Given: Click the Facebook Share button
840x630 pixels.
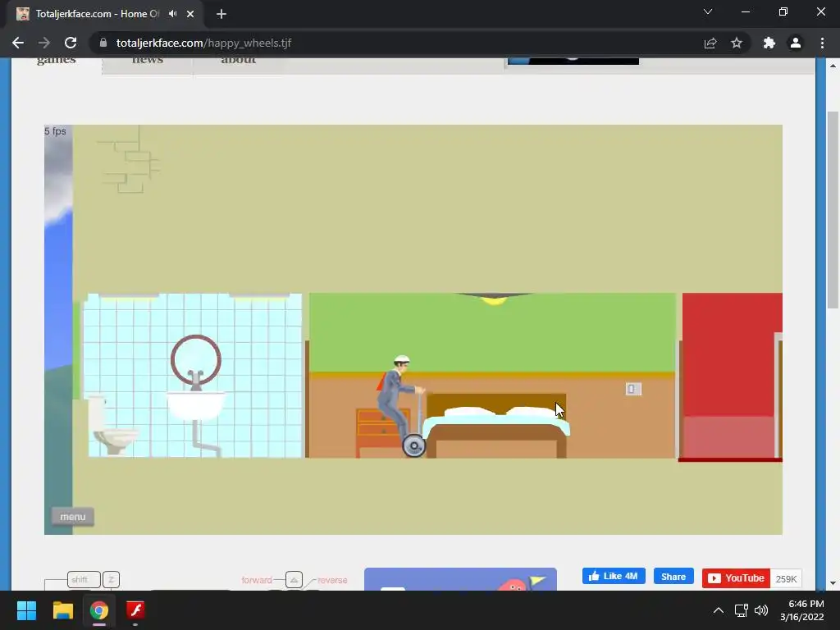Looking at the screenshot, I should 673,577.
